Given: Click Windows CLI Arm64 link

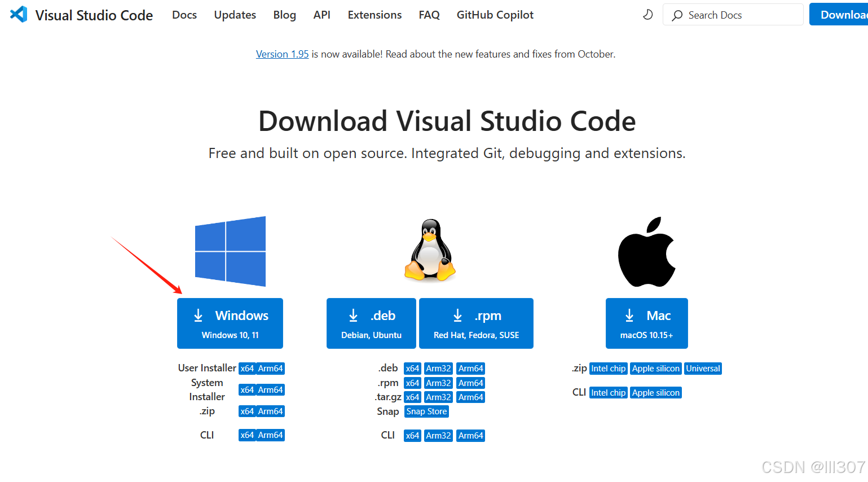Looking at the screenshot, I should pyautogui.click(x=271, y=435).
